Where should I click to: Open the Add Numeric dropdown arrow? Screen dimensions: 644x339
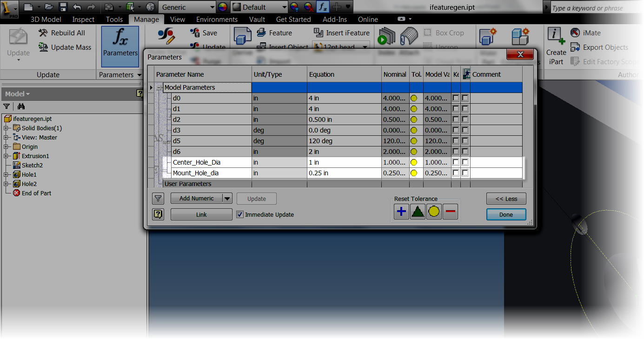[x=227, y=198]
